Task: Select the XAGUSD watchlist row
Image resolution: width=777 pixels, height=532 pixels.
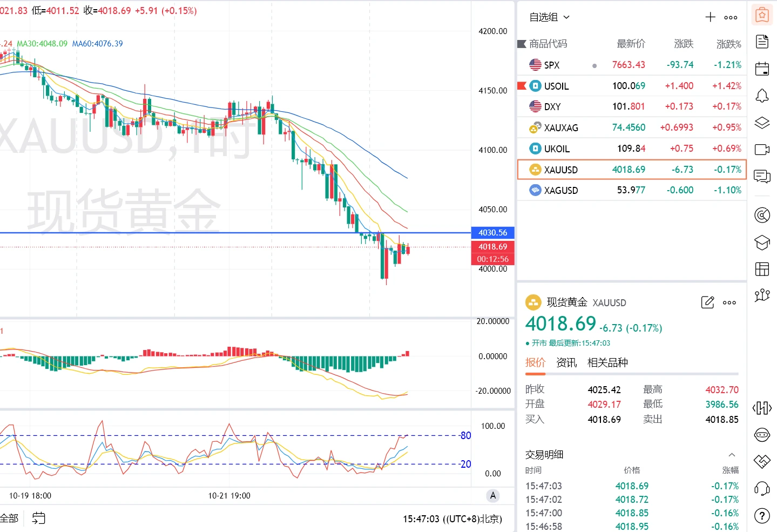Action: pyautogui.click(x=632, y=190)
